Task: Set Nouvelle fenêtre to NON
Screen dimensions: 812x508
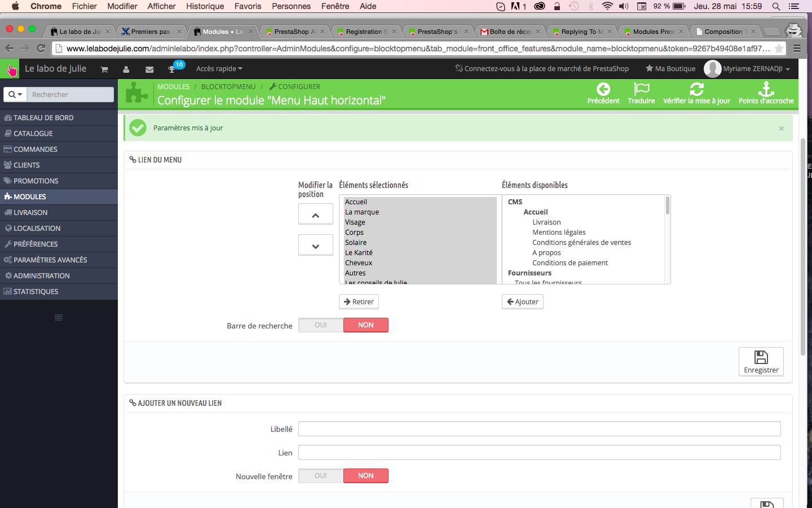Action: click(366, 476)
